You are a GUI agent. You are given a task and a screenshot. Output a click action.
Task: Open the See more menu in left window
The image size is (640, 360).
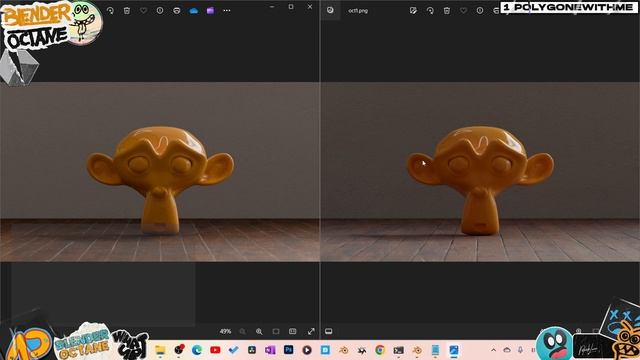coord(227,11)
